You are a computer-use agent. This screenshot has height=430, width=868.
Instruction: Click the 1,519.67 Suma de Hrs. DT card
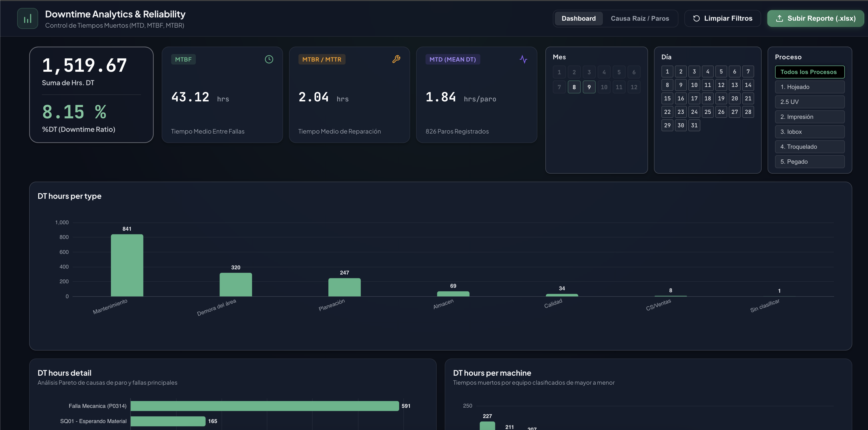click(x=91, y=95)
